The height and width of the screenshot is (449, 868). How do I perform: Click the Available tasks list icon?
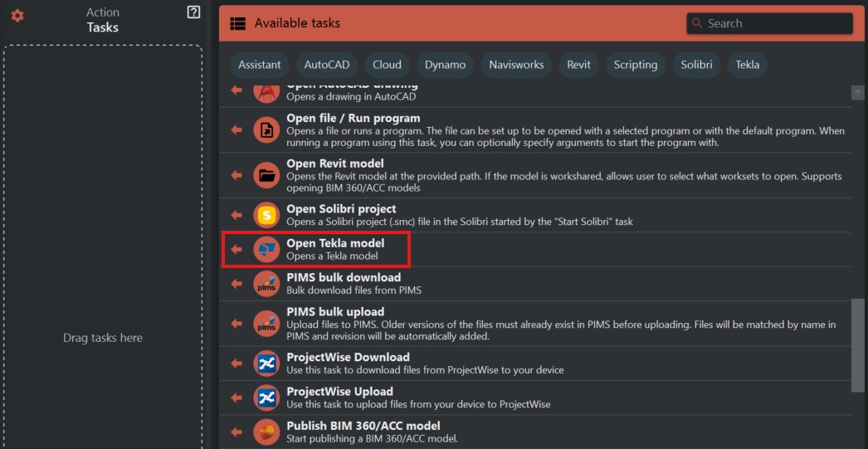(x=238, y=23)
